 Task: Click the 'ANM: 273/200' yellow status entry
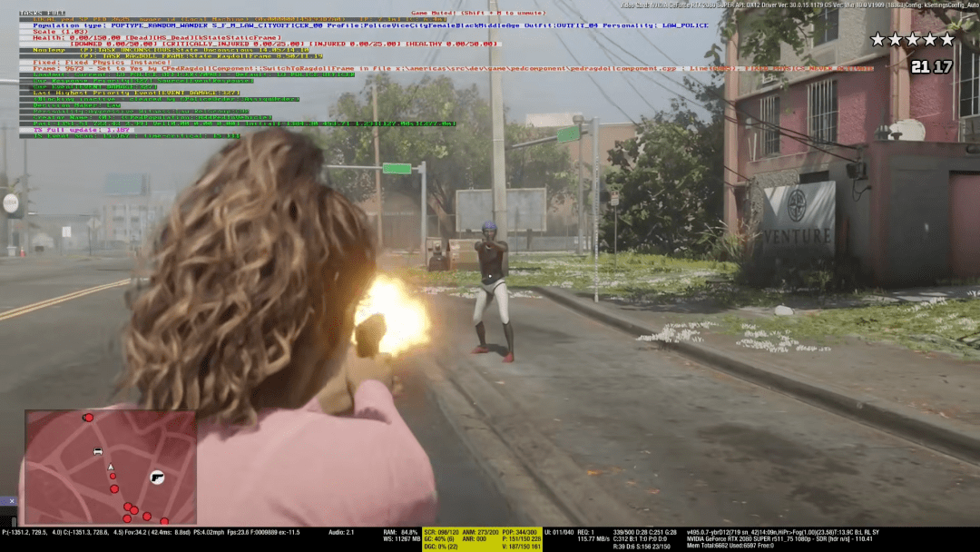481,533
